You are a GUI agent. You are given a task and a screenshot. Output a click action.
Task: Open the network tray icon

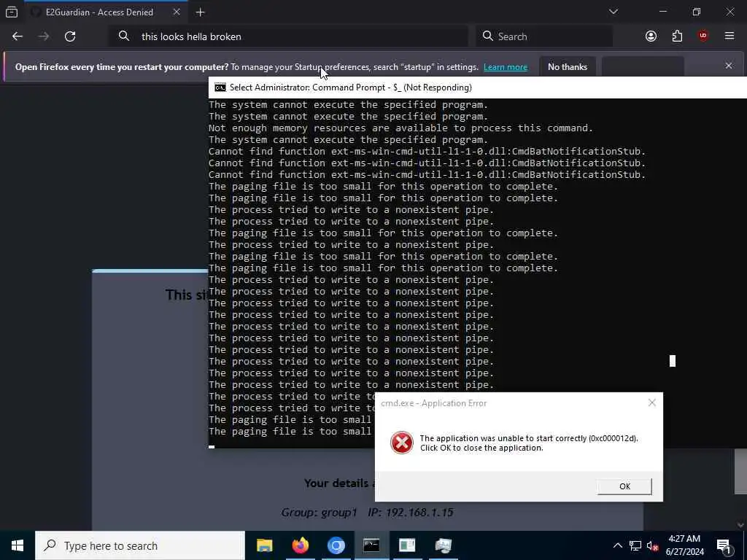point(635,545)
